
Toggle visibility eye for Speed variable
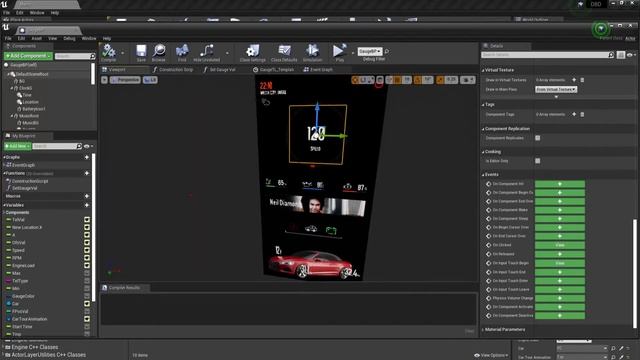87,250
